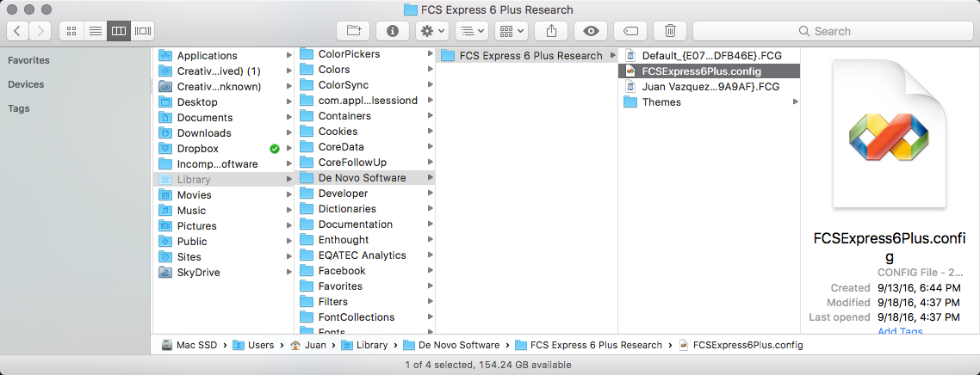Switch to icon view
Viewport: 980px width, 375px height.
point(71,31)
